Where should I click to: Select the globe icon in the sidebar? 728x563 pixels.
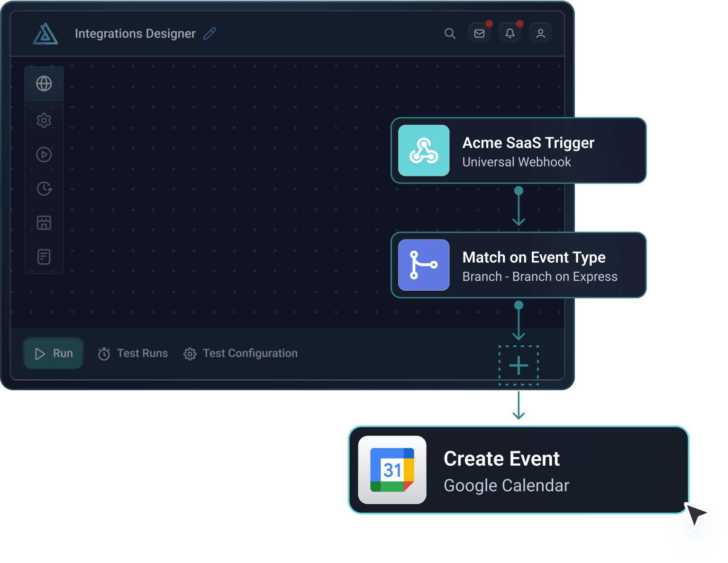[44, 83]
